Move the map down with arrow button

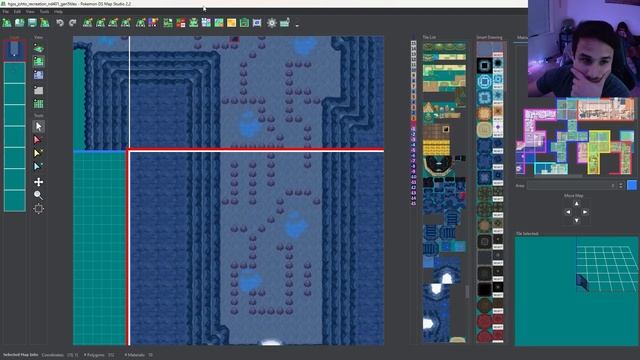coord(576,220)
